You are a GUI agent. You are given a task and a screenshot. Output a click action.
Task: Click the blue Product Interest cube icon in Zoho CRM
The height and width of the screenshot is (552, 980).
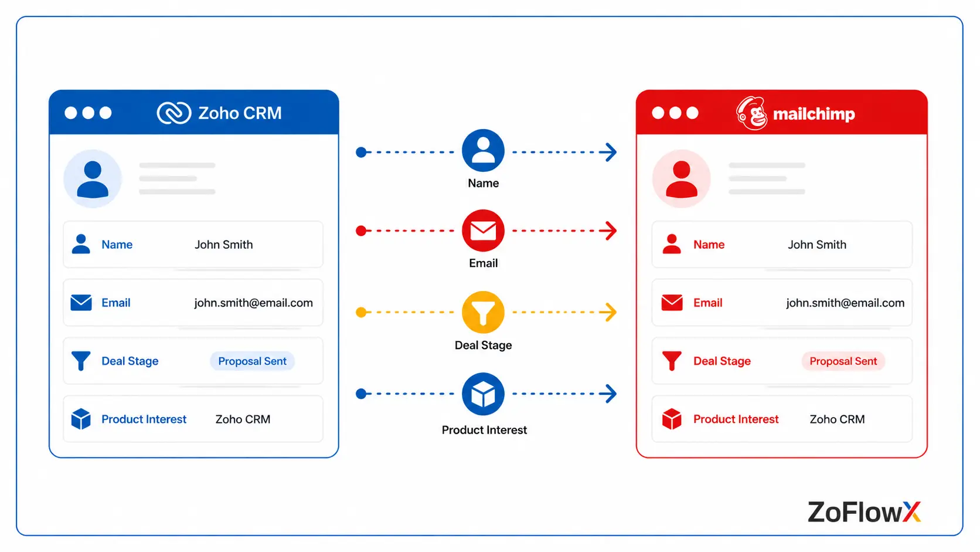(81, 419)
